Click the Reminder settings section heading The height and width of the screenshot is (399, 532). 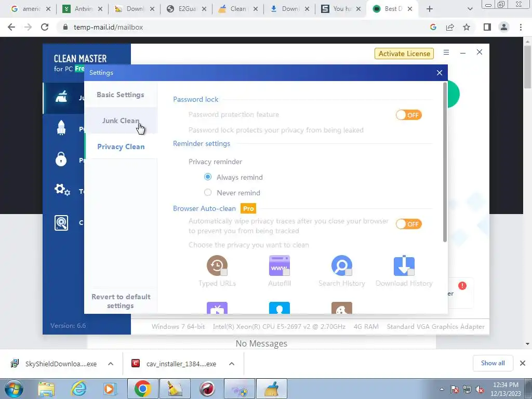click(x=202, y=143)
